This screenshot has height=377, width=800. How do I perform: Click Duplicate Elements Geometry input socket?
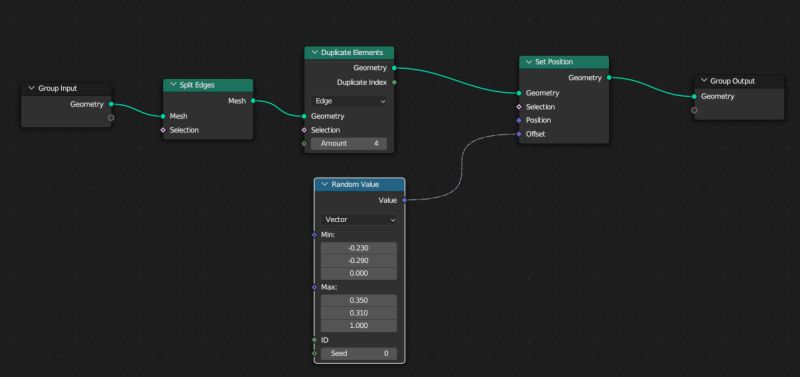point(304,116)
